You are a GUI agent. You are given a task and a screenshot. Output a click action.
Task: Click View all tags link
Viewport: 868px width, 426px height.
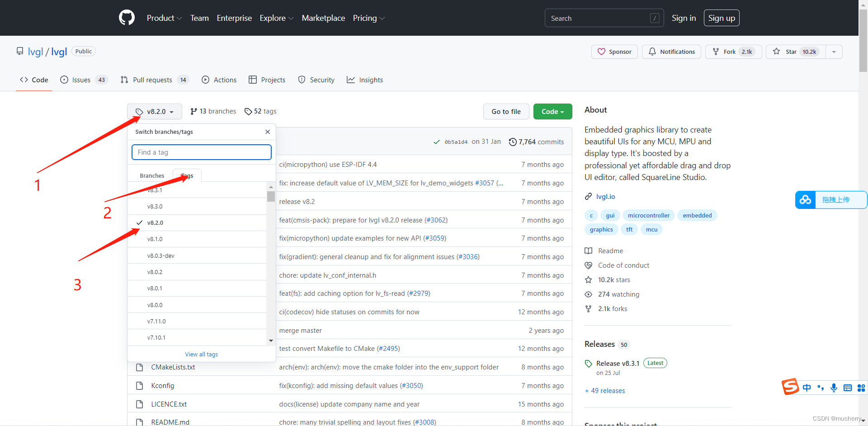202,354
